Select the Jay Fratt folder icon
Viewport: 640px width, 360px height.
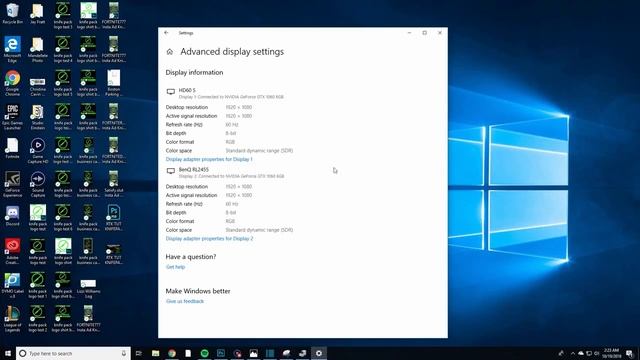point(38,13)
